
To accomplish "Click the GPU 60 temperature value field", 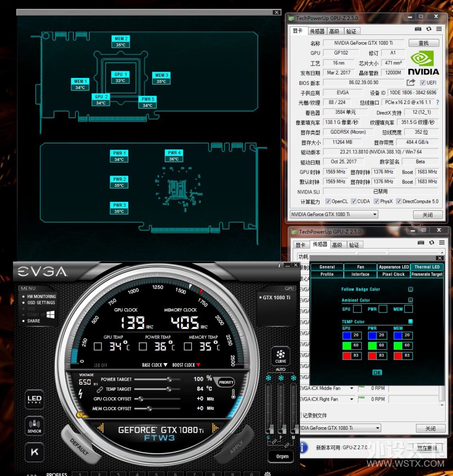I will point(356,345).
